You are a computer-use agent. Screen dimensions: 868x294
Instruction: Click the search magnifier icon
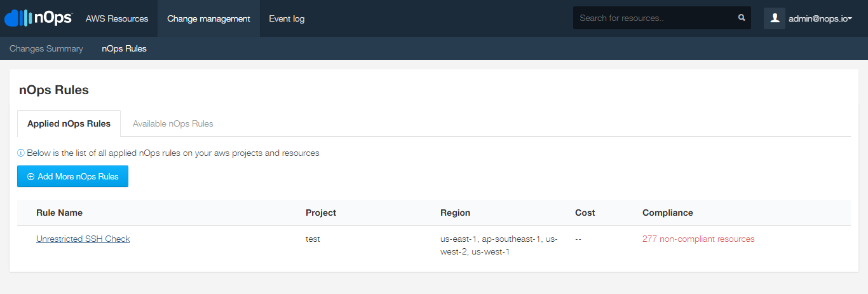pos(742,18)
